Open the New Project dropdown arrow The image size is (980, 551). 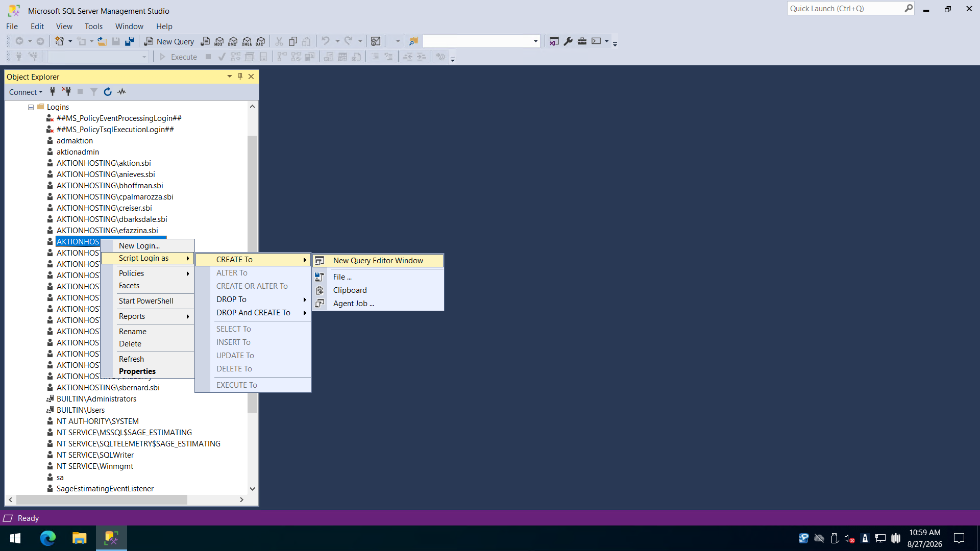pos(70,41)
